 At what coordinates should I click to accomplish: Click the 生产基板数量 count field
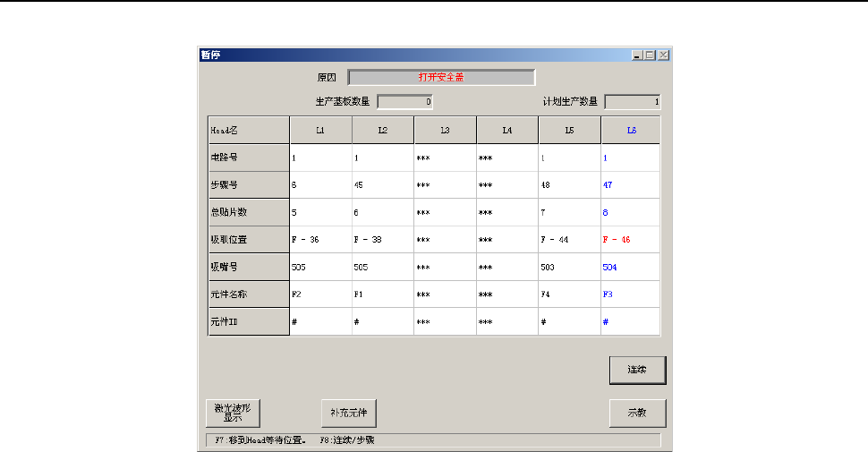(405, 101)
